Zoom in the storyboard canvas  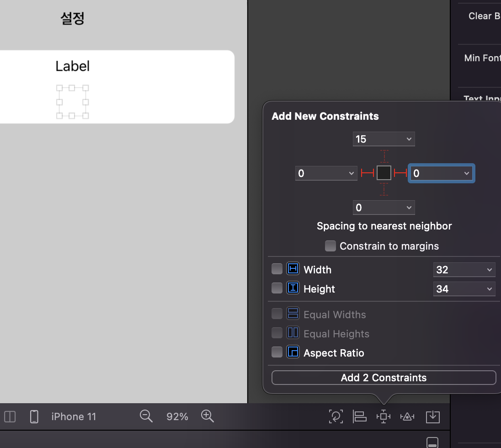[208, 416]
